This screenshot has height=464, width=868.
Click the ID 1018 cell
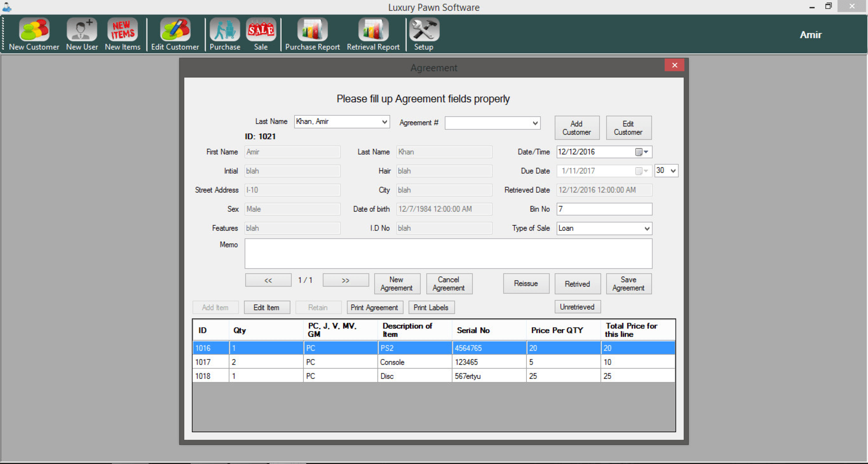point(211,376)
